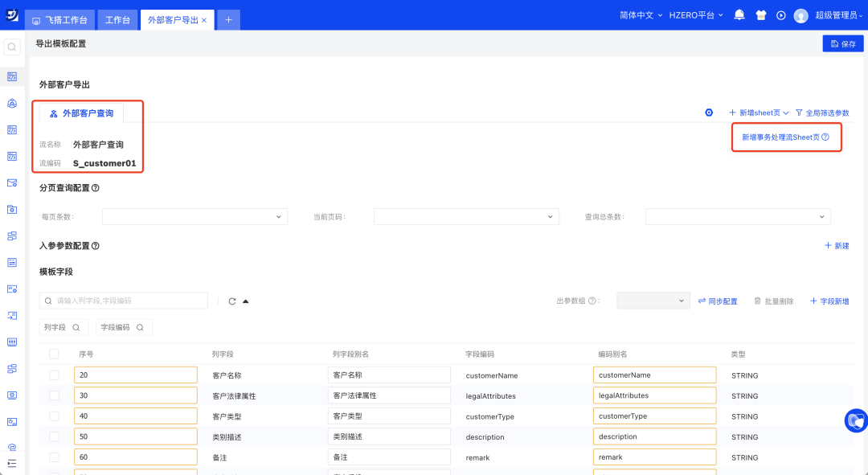Toggle the select-all checkbox in table header

(x=54, y=354)
